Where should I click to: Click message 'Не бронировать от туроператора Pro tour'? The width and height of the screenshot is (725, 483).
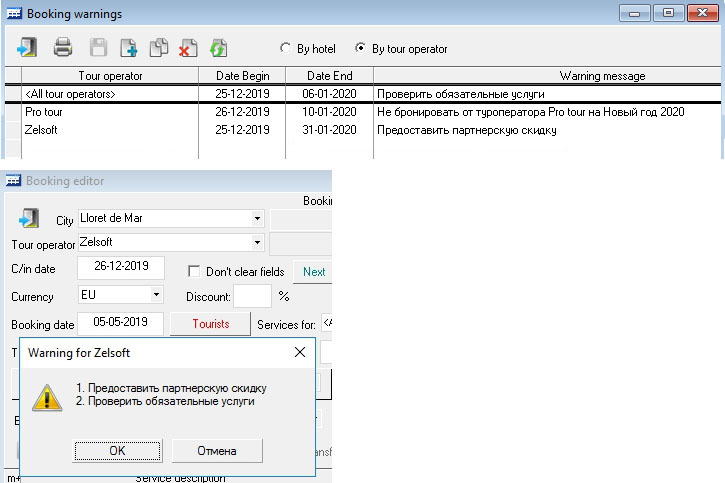point(481,112)
